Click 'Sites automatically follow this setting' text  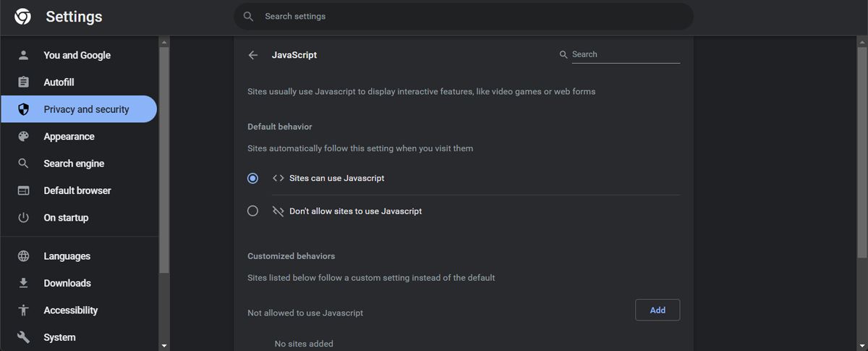coord(360,148)
